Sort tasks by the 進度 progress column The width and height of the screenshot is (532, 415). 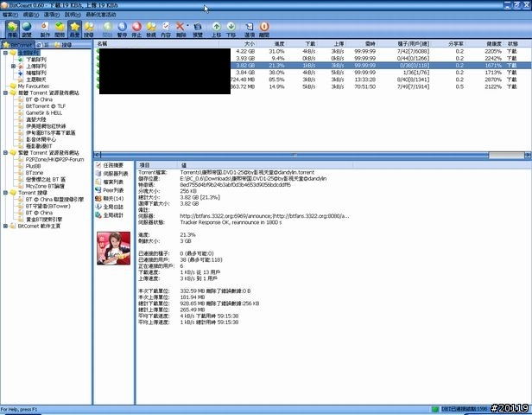point(272,44)
